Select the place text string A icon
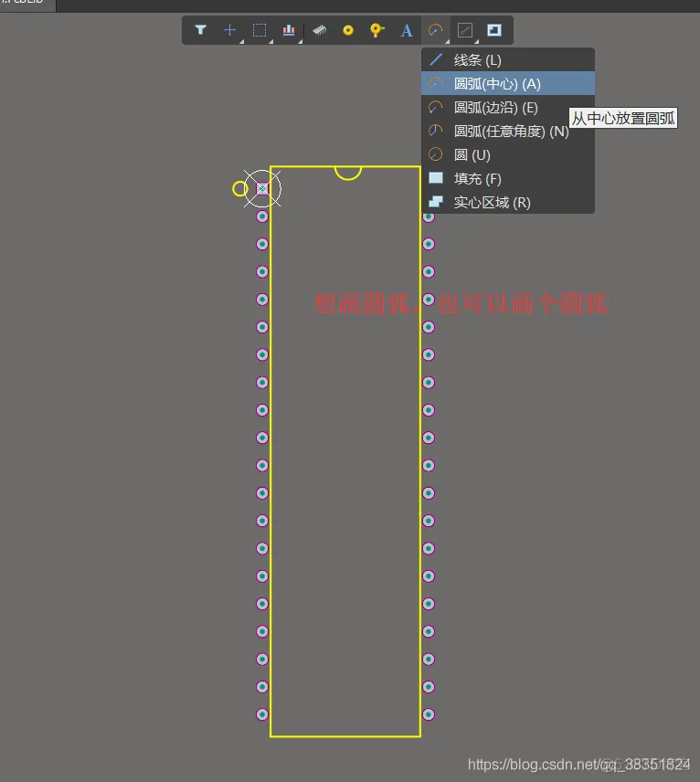Viewport: 700px width, 782px height. [407, 30]
